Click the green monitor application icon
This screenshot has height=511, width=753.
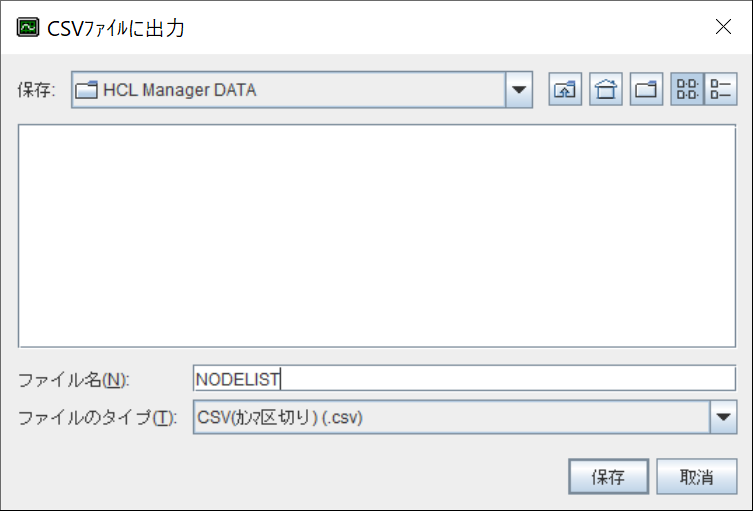[28, 27]
